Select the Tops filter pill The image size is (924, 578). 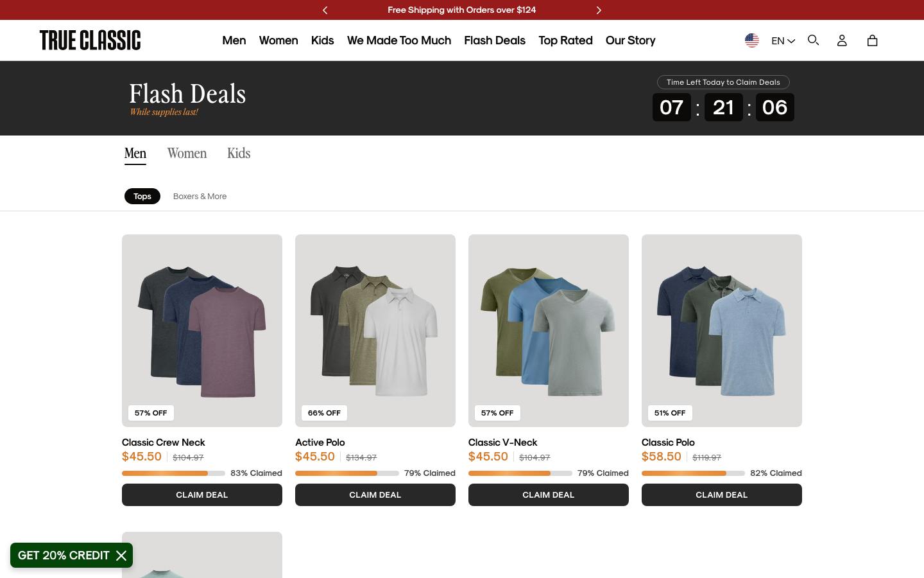[x=142, y=197]
